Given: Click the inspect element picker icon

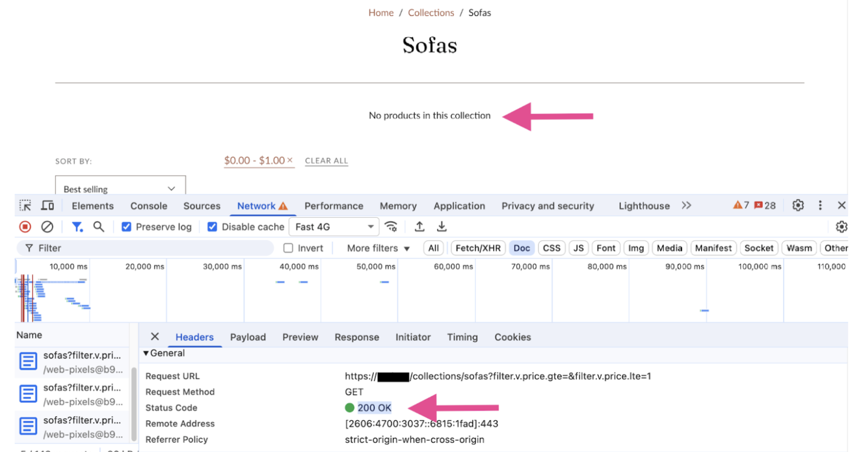Looking at the screenshot, I should [x=25, y=206].
